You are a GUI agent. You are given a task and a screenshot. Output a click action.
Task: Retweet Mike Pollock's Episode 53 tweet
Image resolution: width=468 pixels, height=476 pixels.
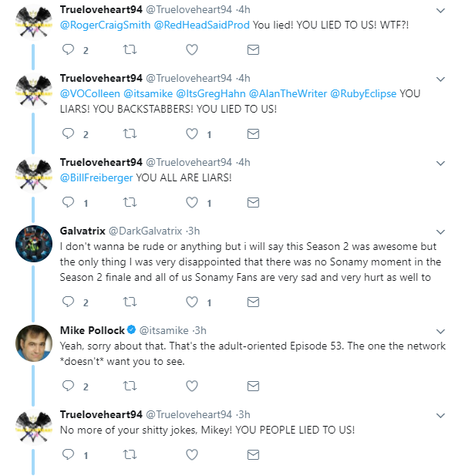tap(130, 386)
